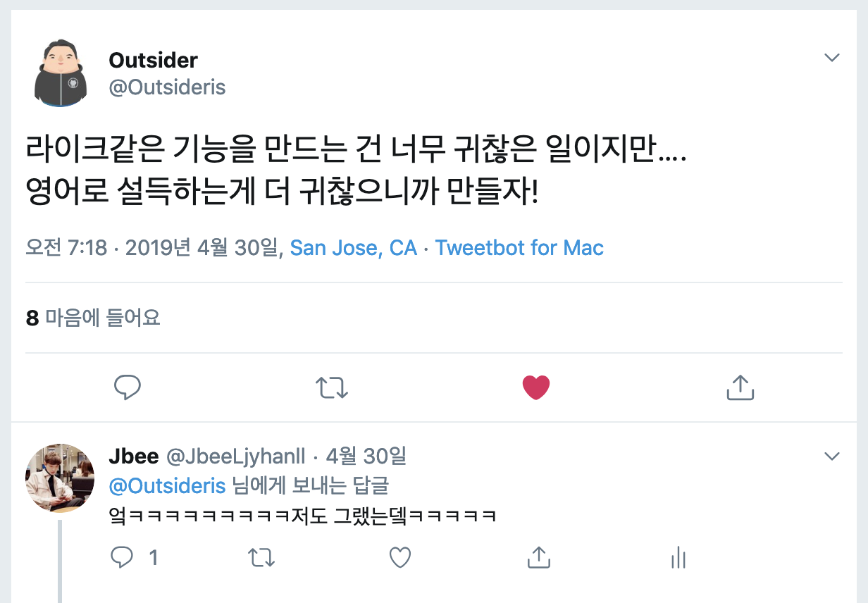868x603 pixels.
Task: Expand the chevron menu on Outsider's tweet
Action: pos(832,58)
